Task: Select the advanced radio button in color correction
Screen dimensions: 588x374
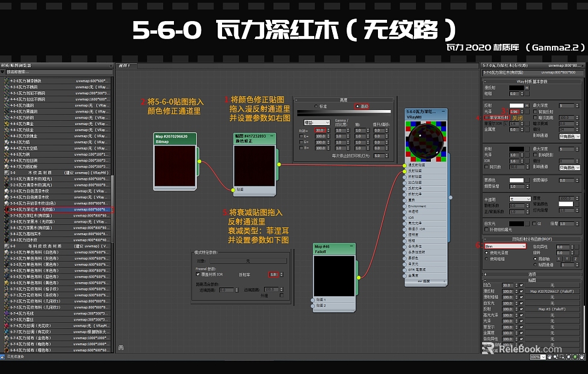Action: (357, 106)
